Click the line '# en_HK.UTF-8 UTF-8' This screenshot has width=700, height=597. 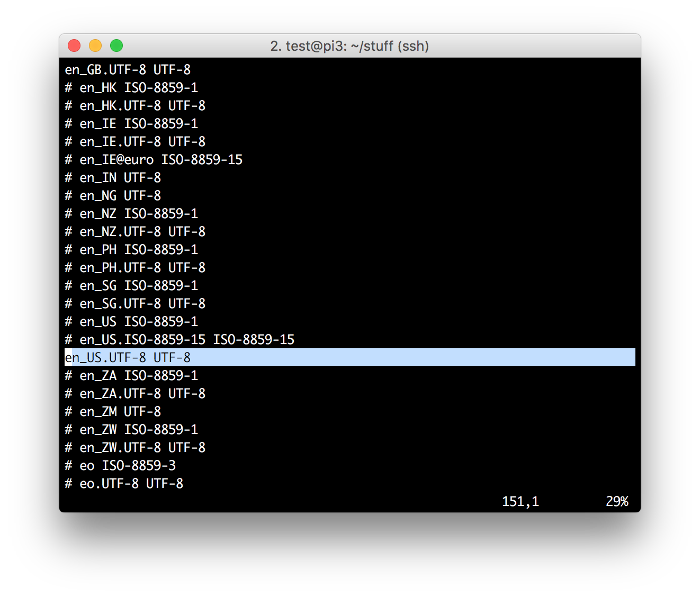[x=135, y=106]
